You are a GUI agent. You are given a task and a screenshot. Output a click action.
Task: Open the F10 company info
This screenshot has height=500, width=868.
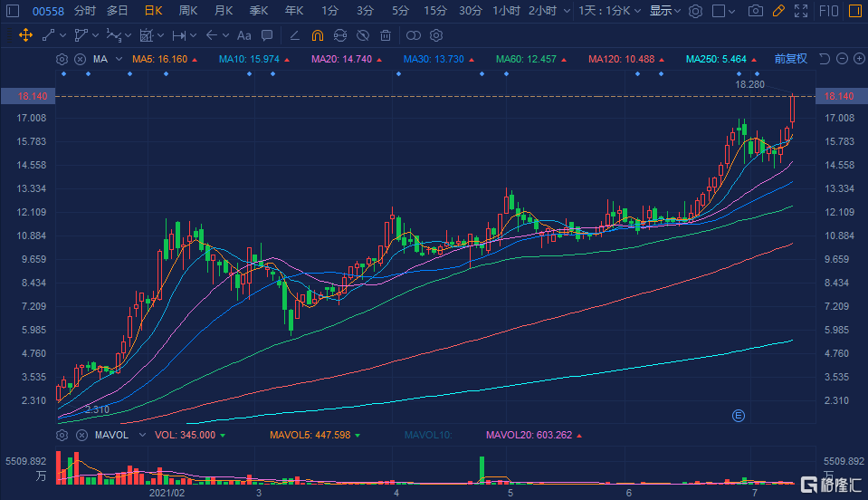830,11
